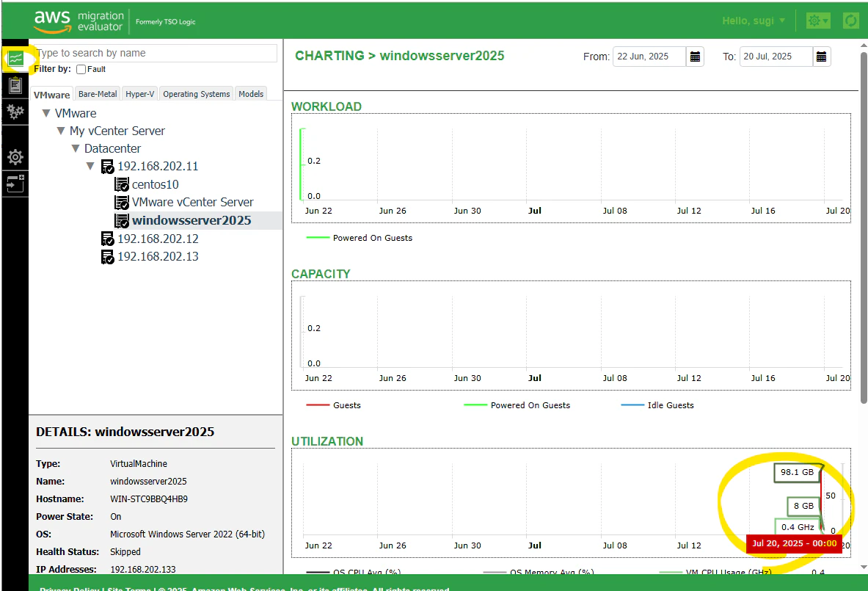Toggle Capacity Idle Guests blue legend line
The width and height of the screenshot is (868, 591).
(632, 405)
